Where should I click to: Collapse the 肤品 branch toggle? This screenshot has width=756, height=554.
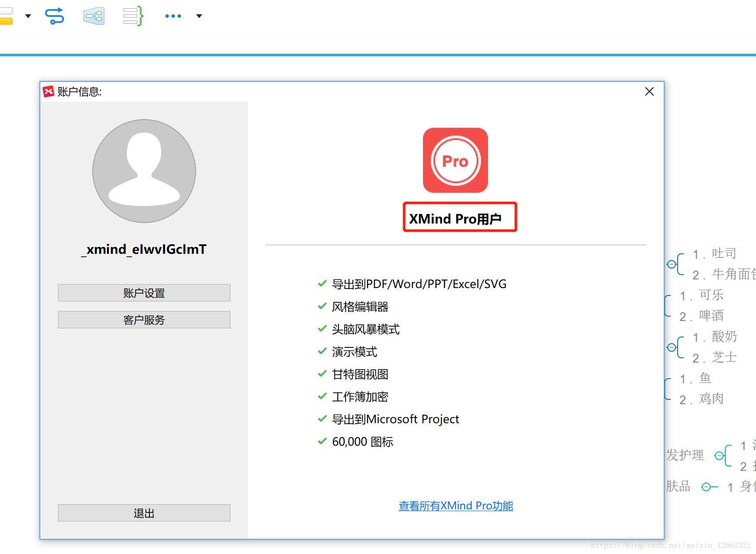(706, 487)
